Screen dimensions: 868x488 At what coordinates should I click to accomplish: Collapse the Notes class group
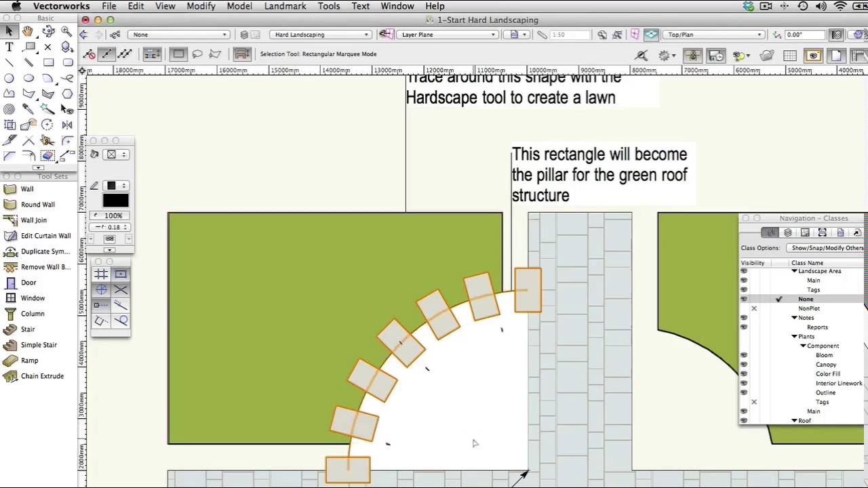794,318
